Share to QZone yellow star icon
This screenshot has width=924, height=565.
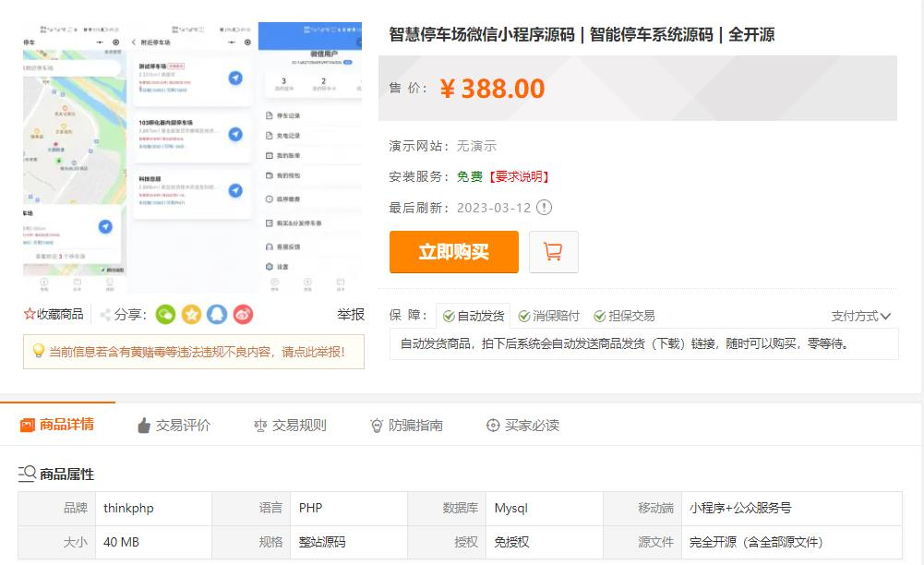point(191,315)
